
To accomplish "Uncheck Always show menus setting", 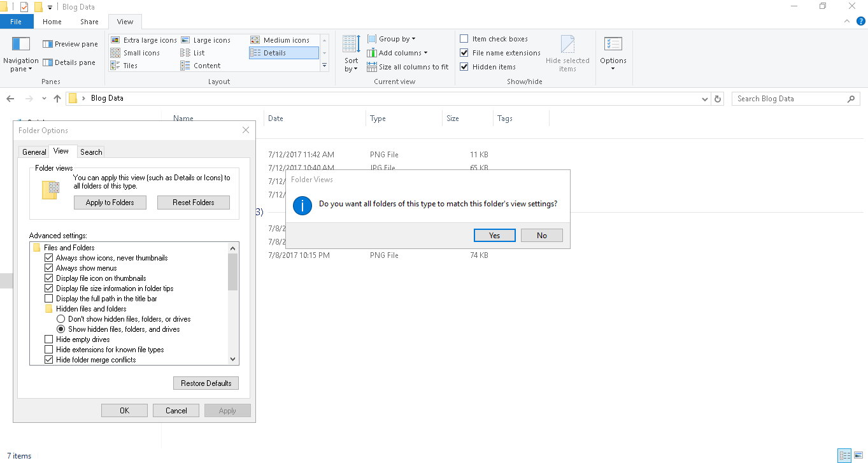I will 49,268.
